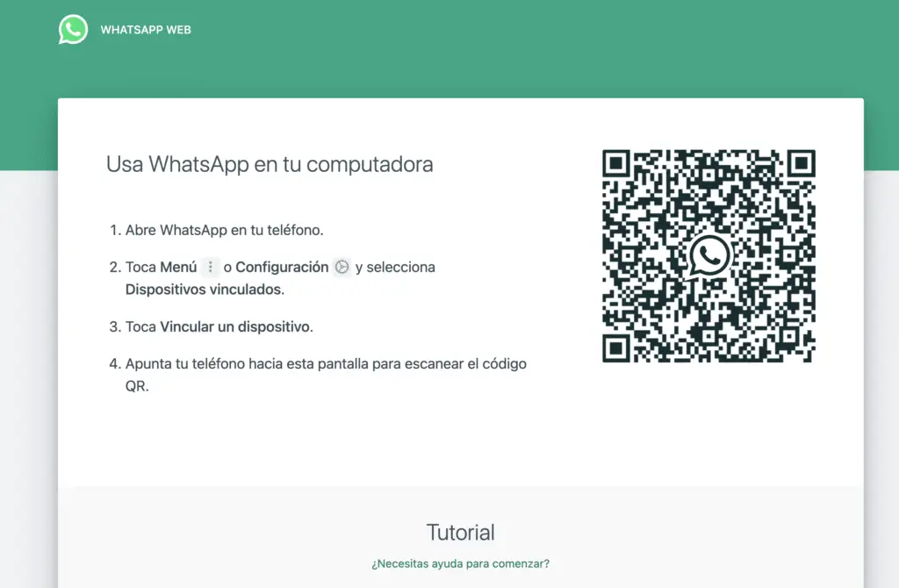The image size is (899, 588).
Task: Select the WHATSAPP WEB title text
Action: pyautogui.click(x=147, y=29)
